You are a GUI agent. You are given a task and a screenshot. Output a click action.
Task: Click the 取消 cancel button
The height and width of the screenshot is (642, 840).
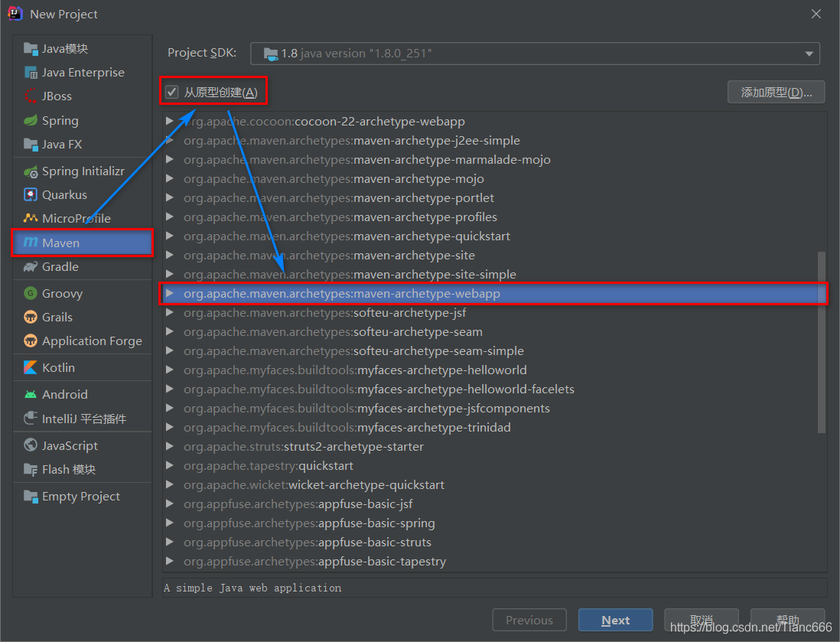(x=702, y=620)
